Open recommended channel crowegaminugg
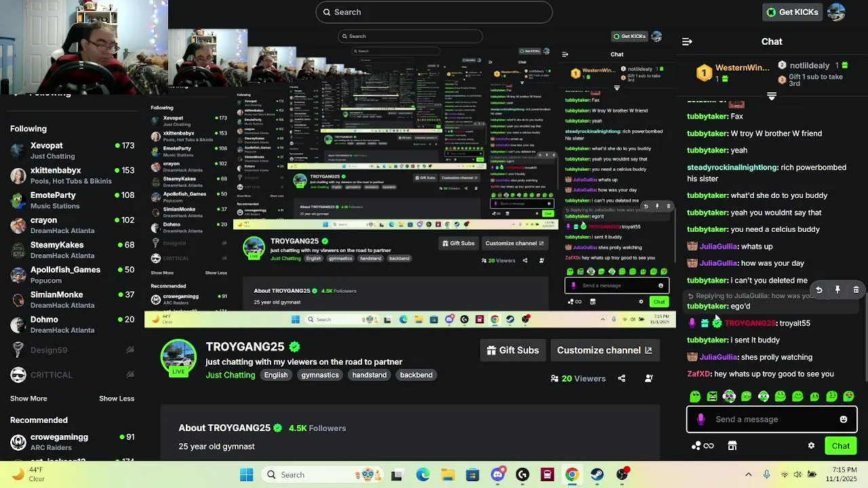Image resolution: width=868 pixels, height=488 pixels. pyautogui.click(x=73, y=442)
